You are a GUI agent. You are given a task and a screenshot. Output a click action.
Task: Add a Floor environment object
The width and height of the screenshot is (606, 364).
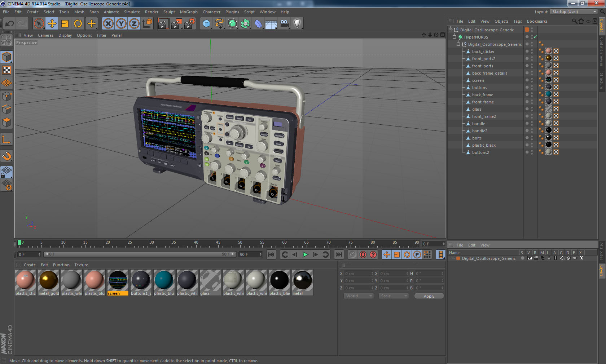pyautogui.click(x=271, y=24)
